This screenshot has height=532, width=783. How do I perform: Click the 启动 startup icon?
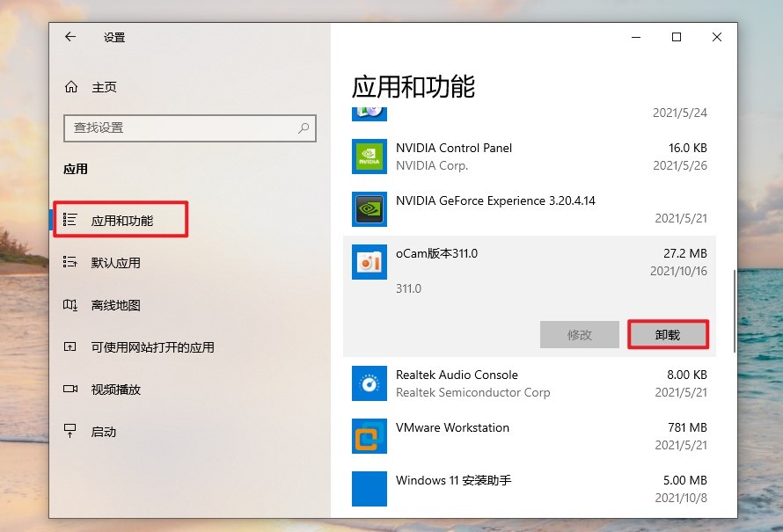point(70,431)
